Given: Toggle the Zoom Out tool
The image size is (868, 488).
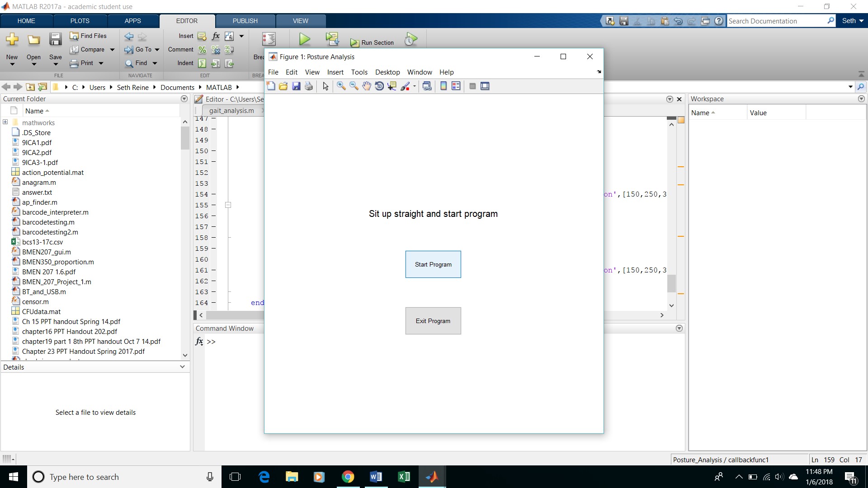Looking at the screenshot, I should (x=354, y=86).
